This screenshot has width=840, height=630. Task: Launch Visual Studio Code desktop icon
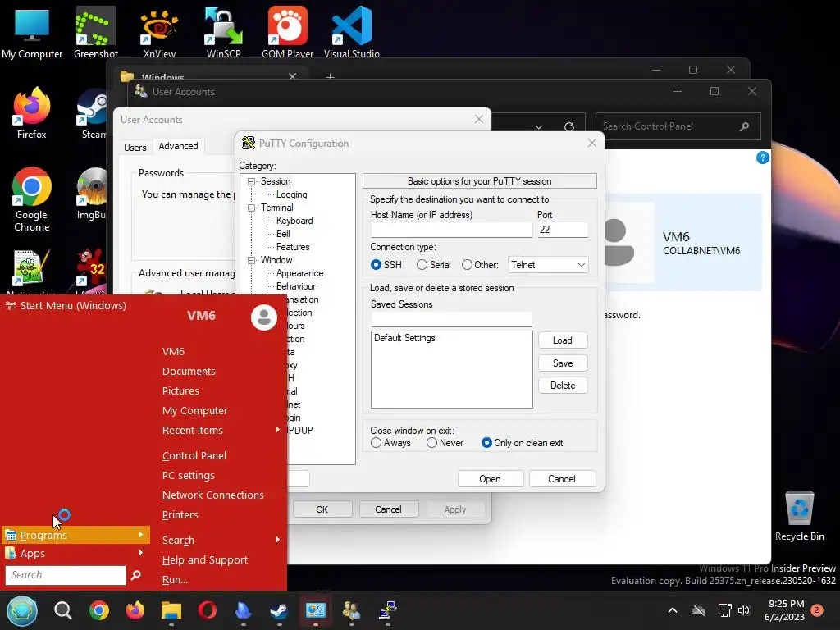pyautogui.click(x=351, y=32)
